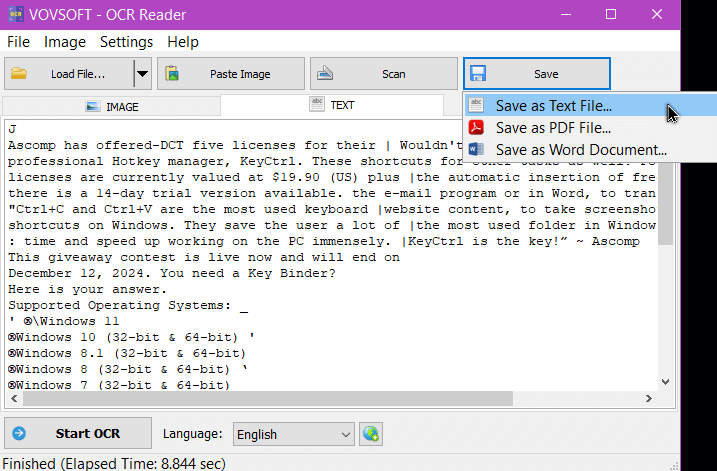The width and height of the screenshot is (717, 471).
Task: Click the Save toolbar button
Action: (537, 74)
